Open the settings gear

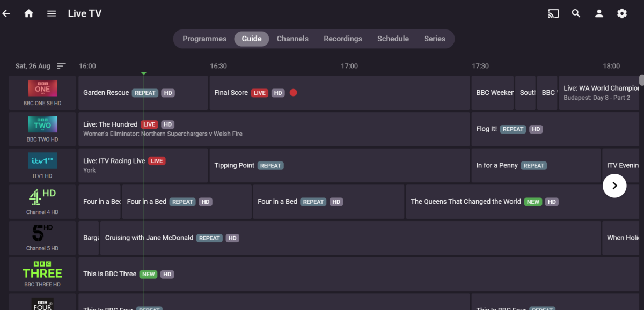click(622, 14)
